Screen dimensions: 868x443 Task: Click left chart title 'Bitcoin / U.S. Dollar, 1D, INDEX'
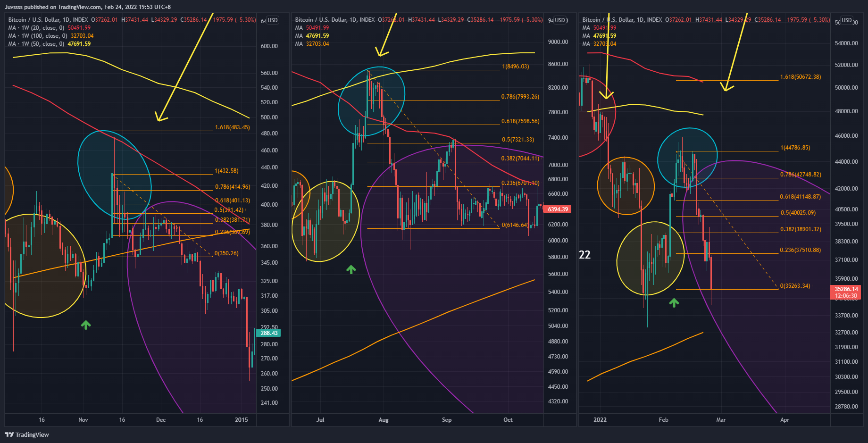point(48,20)
